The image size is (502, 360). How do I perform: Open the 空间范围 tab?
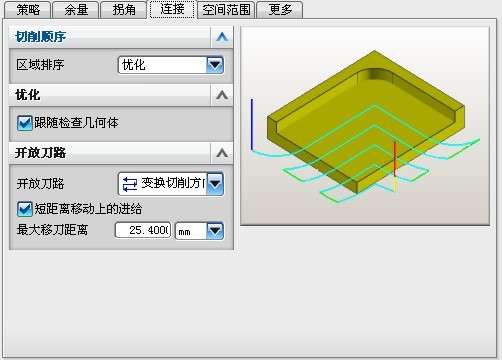tap(226, 9)
